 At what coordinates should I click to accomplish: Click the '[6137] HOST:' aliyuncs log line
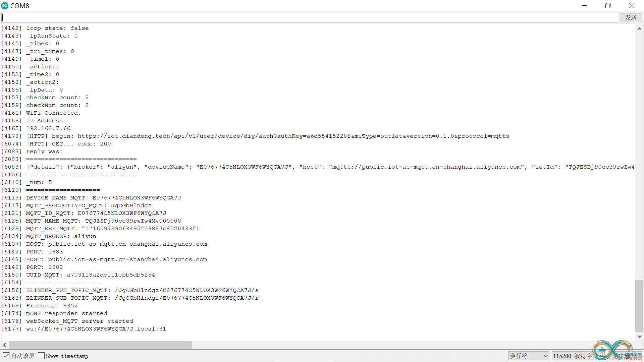[x=104, y=244]
